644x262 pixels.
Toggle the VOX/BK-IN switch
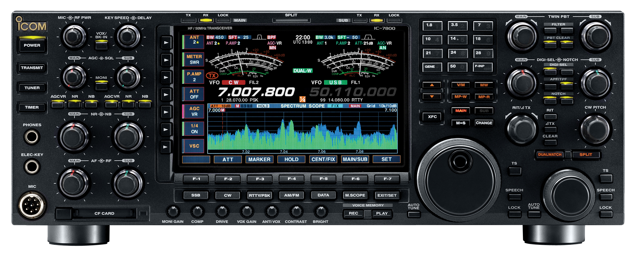coord(101,45)
